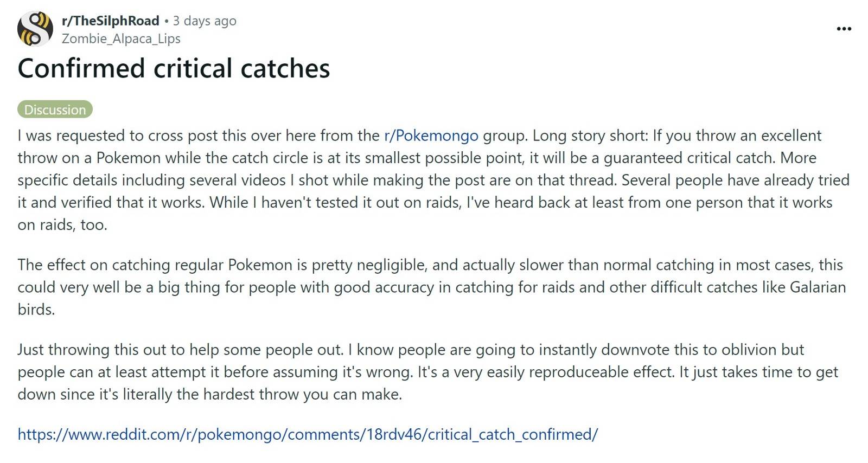Open the r/TheSilphRoad subreddit link
868x463 pixels.
110,21
